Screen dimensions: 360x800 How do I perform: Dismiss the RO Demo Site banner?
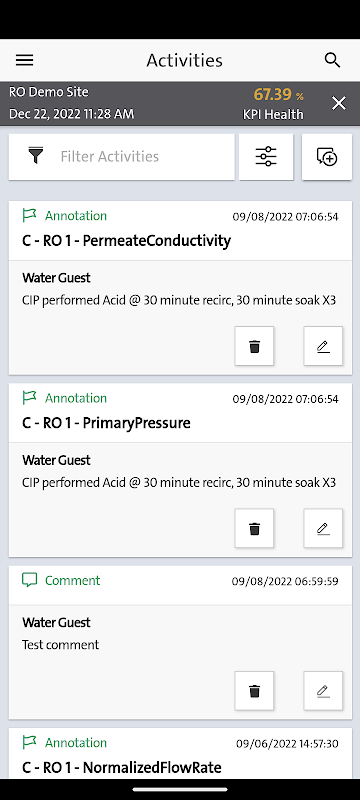click(x=339, y=104)
